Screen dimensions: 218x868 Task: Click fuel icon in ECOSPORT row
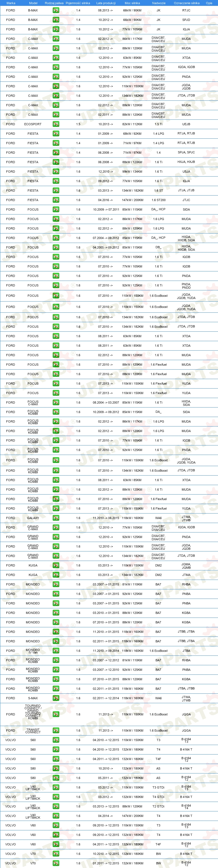point(56,124)
